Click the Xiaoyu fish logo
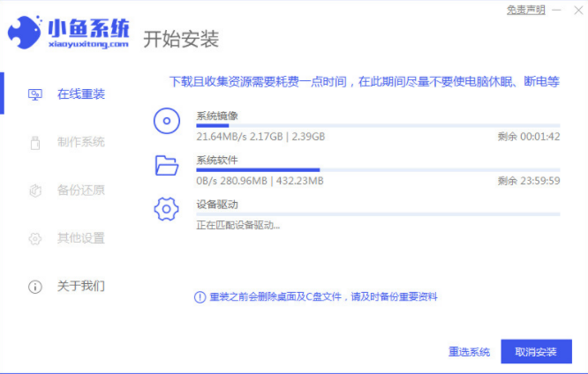This screenshot has width=588, height=374. (x=27, y=32)
